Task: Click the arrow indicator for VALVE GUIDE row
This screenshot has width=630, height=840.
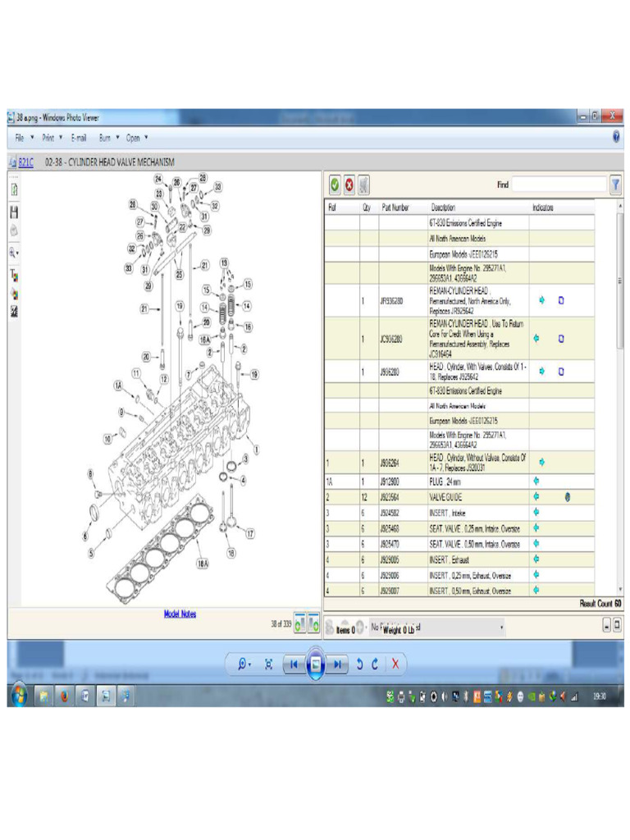Action: 536,496
